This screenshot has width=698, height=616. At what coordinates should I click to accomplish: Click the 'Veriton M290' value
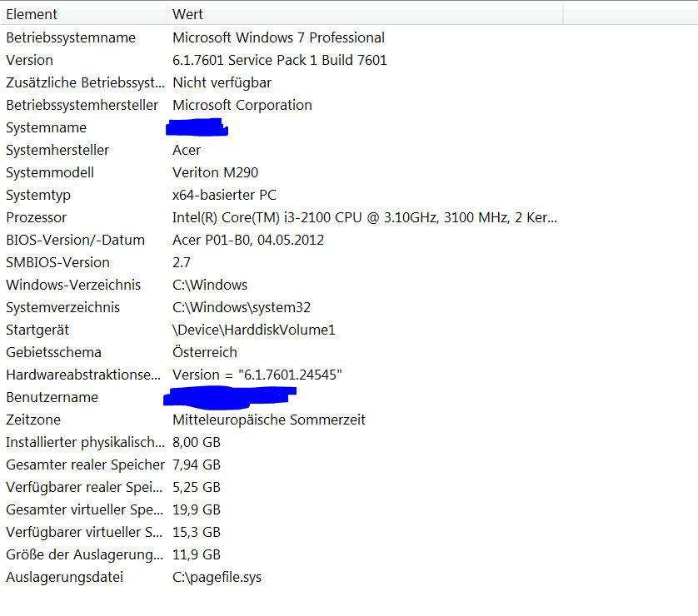(x=215, y=172)
